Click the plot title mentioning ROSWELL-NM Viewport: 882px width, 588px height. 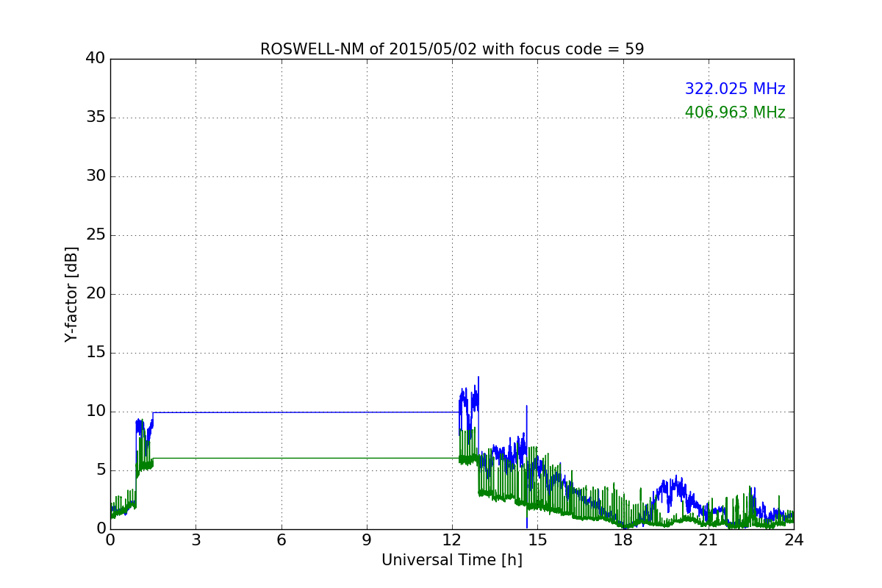tap(452, 49)
